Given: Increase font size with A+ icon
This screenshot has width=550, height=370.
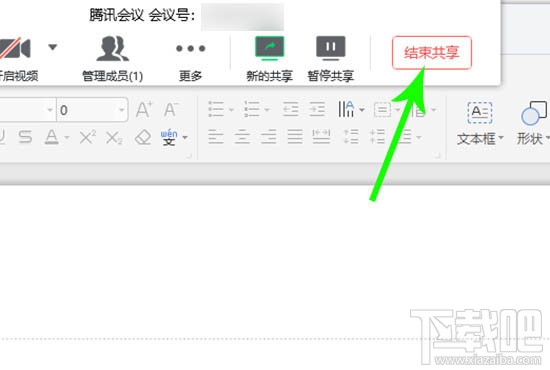Looking at the screenshot, I should pos(144,110).
